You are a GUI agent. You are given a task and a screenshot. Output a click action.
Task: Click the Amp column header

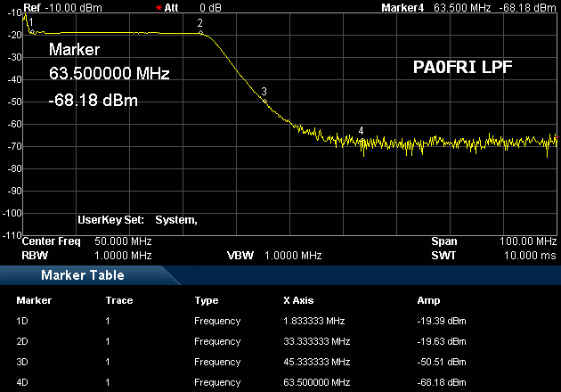(x=428, y=300)
